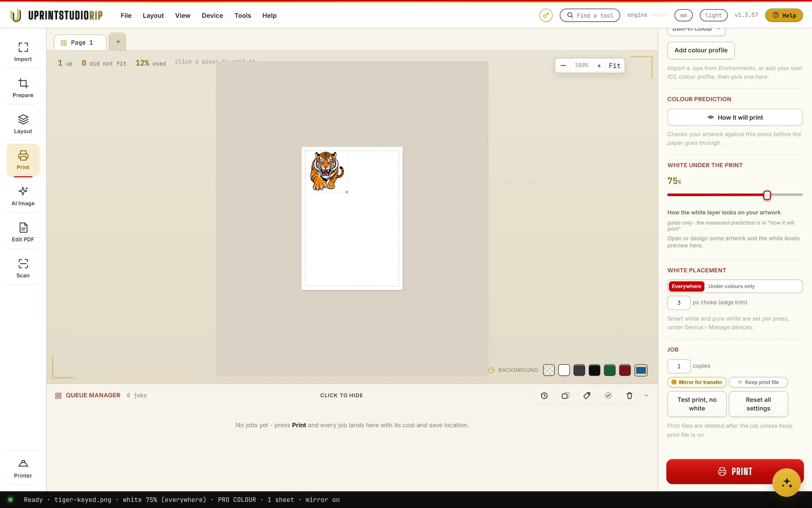Select the Print sidebar section
812x508 pixels.
(x=23, y=160)
